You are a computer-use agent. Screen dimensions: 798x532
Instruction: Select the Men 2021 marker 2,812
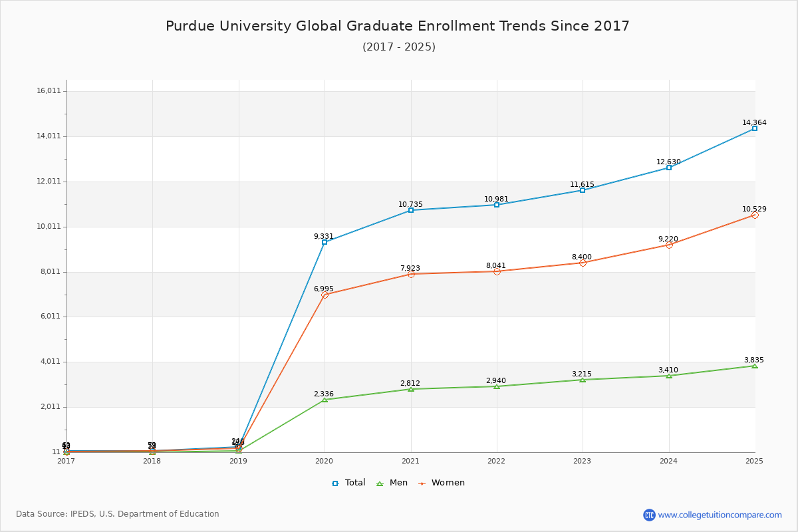click(411, 389)
